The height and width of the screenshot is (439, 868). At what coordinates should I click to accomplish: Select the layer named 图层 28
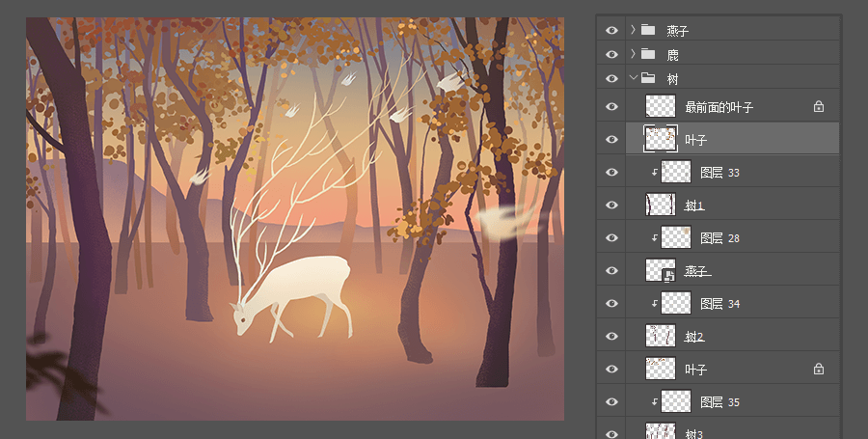point(719,238)
